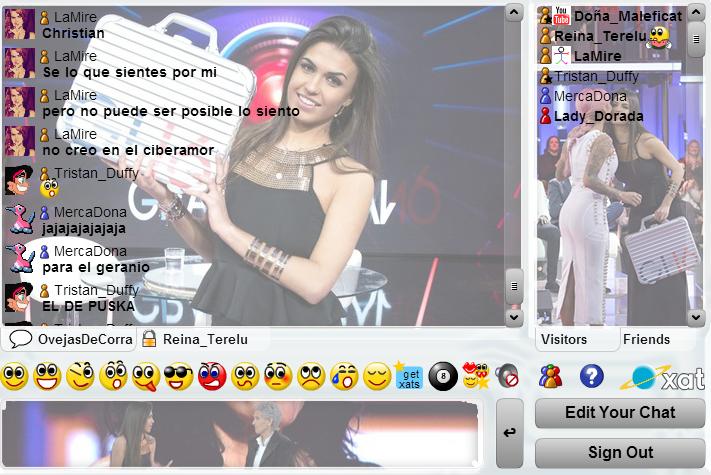Insert the red angry smiley
This screenshot has width=711, height=475.
tap(211, 377)
